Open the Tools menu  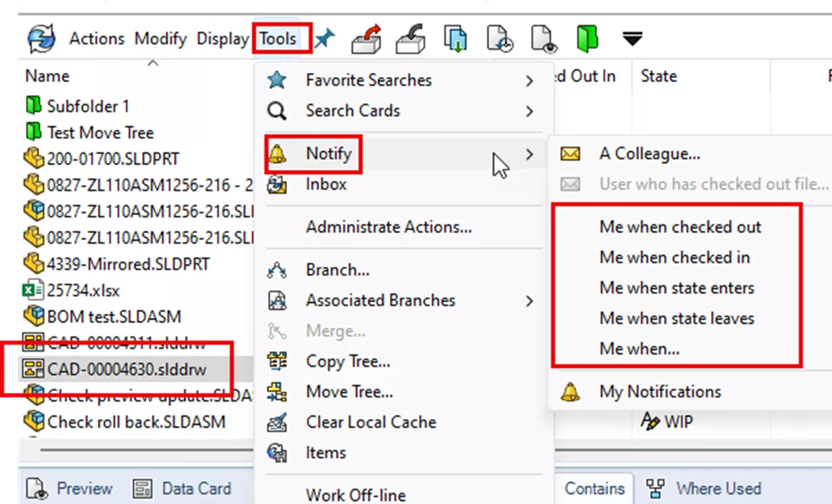point(278,39)
